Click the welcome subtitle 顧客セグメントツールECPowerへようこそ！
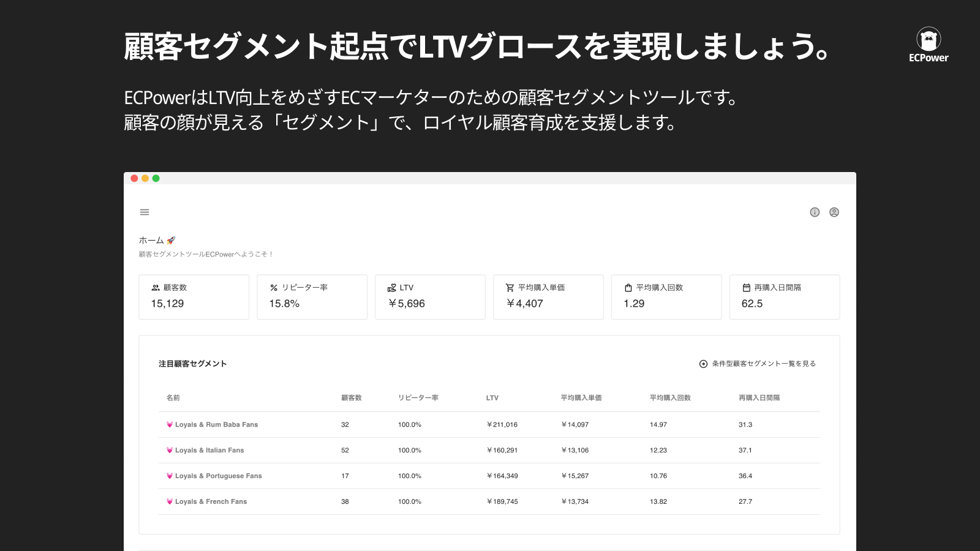Image resolution: width=980 pixels, height=551 pixels. [x=206, y=254]
